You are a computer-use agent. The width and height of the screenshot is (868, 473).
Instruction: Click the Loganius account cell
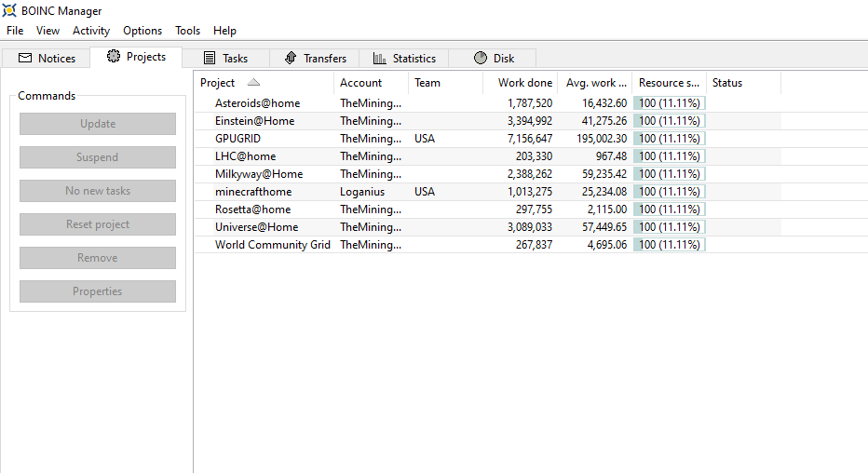pyautogui.click(x=362, y=192)
